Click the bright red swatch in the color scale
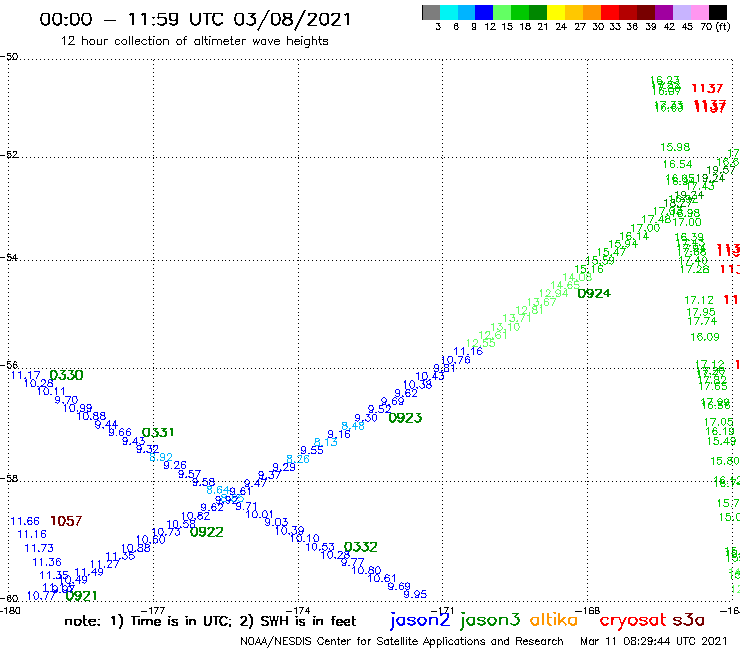740x650 pixels. (610, 12)
